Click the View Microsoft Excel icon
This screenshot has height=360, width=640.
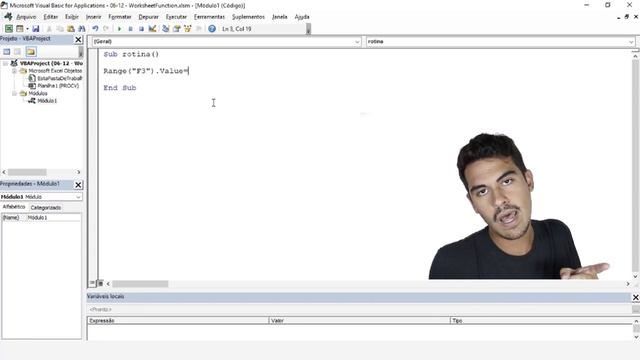(x=9, y=29)
